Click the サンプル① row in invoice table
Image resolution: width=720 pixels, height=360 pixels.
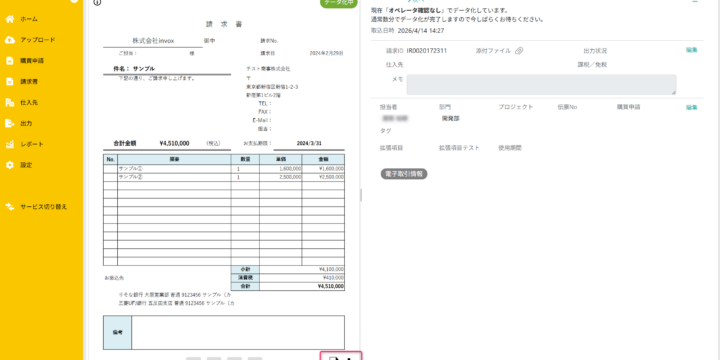[224, 169]
